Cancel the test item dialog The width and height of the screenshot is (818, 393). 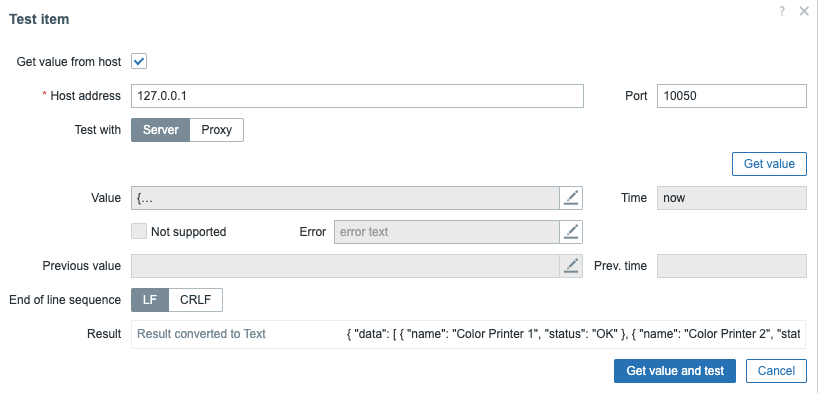776,371
